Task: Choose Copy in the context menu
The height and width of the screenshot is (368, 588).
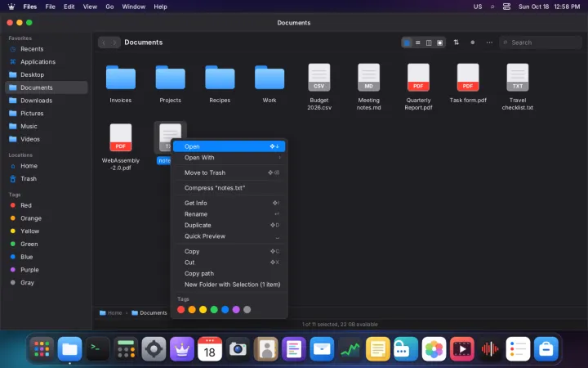Action: pos(229,251)
